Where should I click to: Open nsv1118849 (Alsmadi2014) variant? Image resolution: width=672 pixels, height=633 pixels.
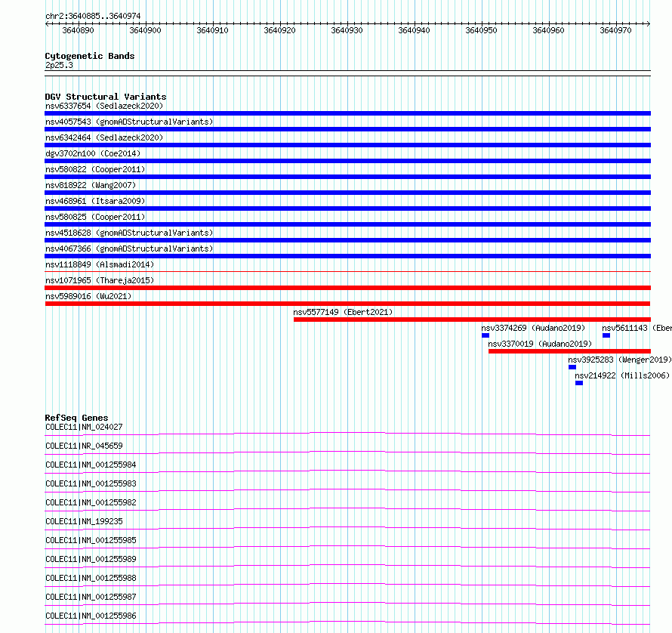pos(100,264)
